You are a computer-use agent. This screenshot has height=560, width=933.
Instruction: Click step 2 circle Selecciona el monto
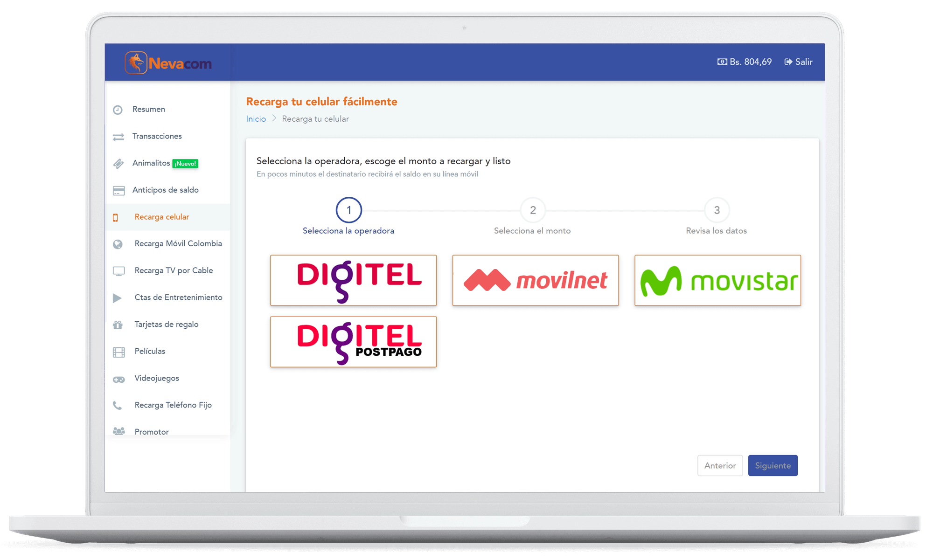click(533, 210)
